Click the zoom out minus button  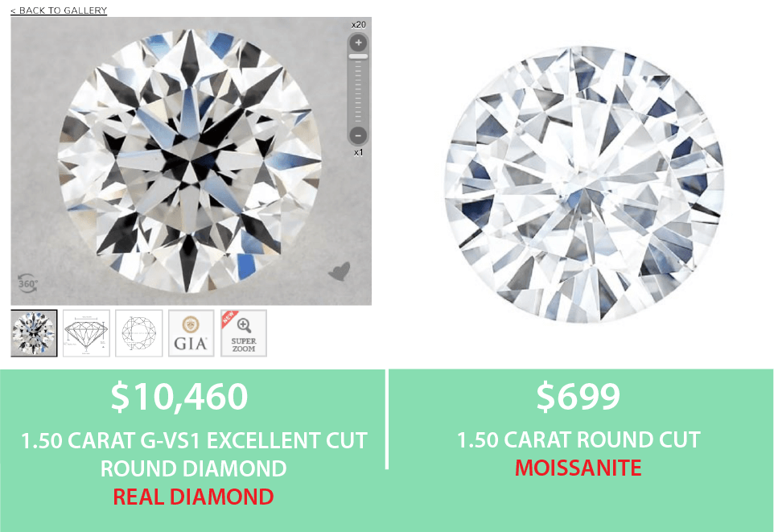[358, 135]
